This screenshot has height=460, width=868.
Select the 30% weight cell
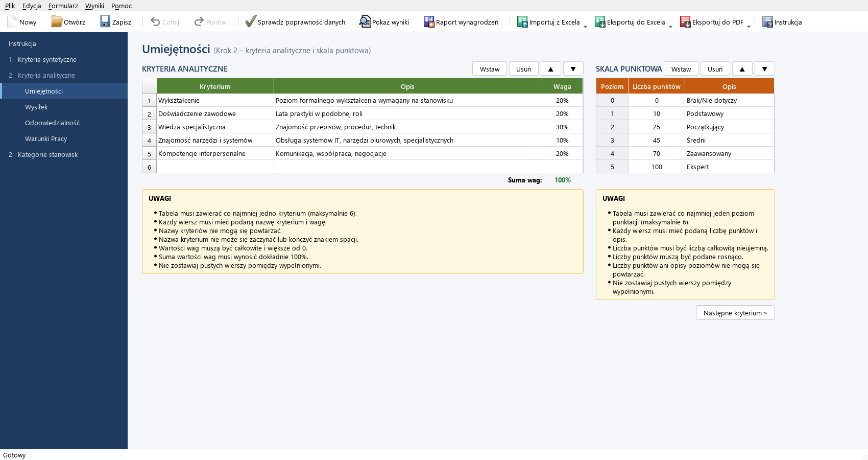562,127
